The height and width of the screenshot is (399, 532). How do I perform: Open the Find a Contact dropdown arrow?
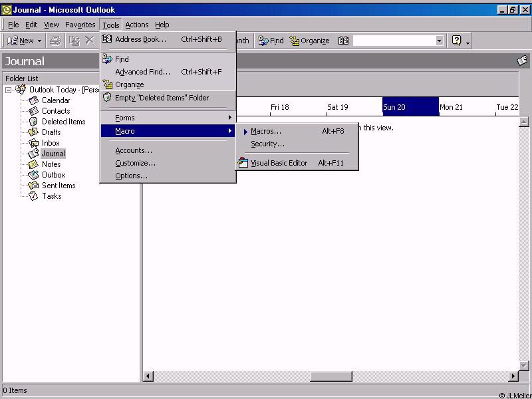(440, 41)
